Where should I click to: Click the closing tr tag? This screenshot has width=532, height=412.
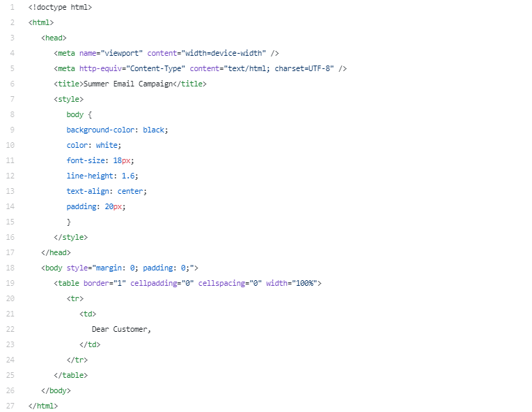(77, 360)
